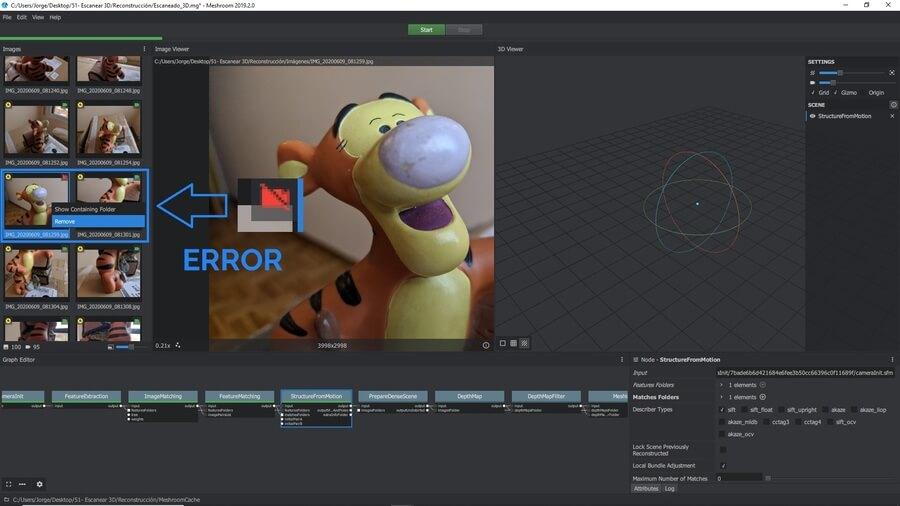Toggle the Gizmo checkbox
The image size is (900, 506).
835,92
